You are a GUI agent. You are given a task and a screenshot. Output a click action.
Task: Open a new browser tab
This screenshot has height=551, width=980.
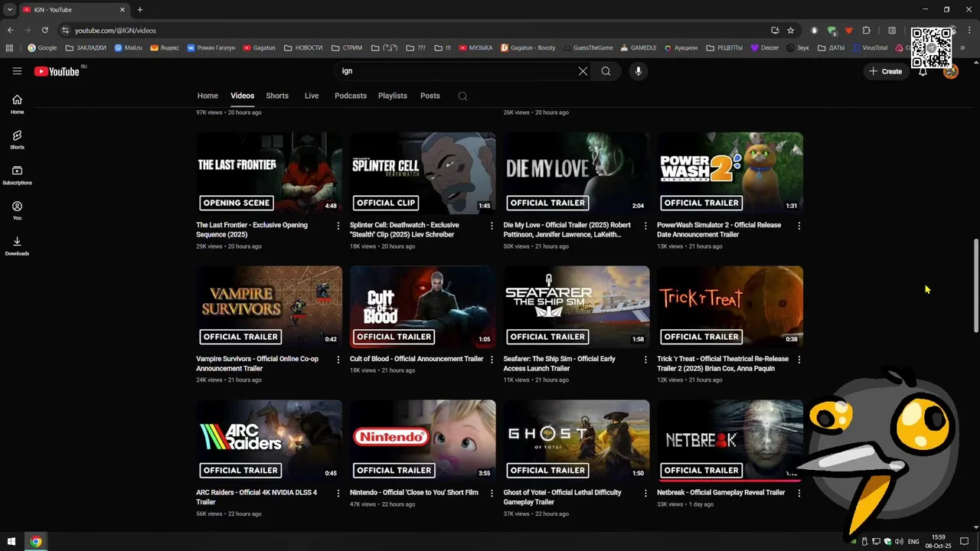tap(139, 10)
